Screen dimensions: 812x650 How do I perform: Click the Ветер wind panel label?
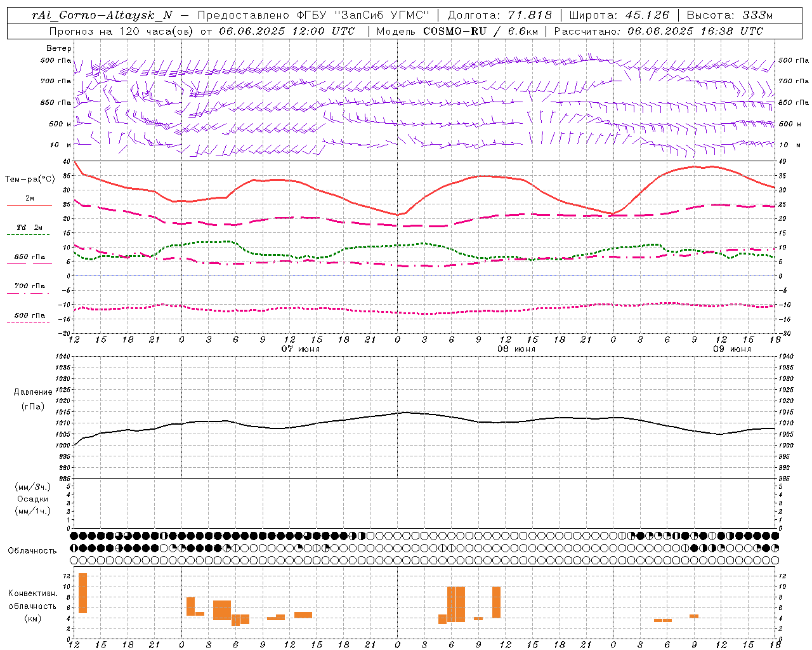[59, 48]
